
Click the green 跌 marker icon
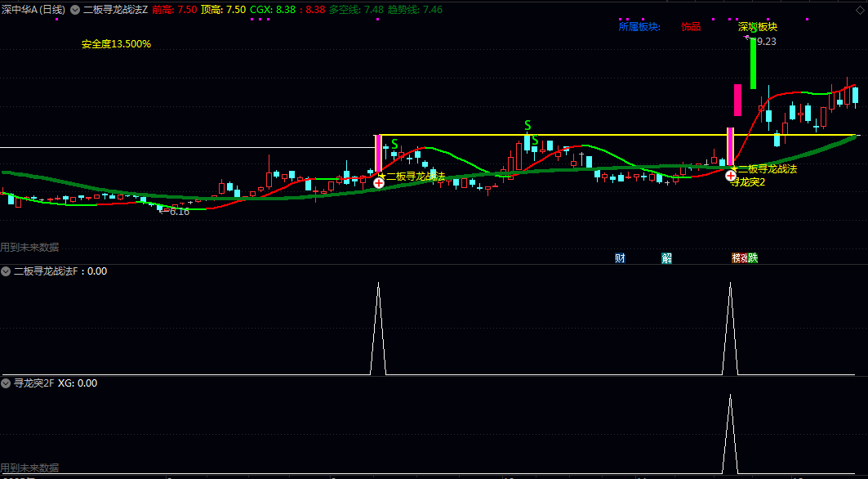point(752,258)
